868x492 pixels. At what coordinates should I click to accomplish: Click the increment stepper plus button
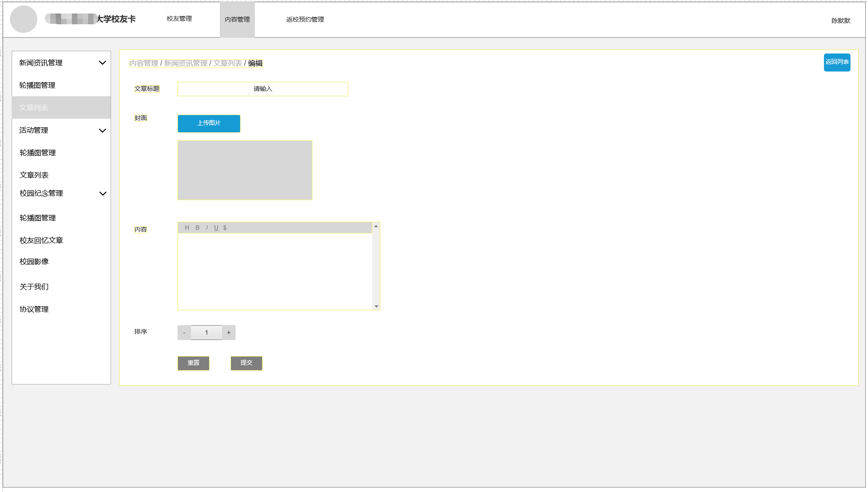click(230, 332)
